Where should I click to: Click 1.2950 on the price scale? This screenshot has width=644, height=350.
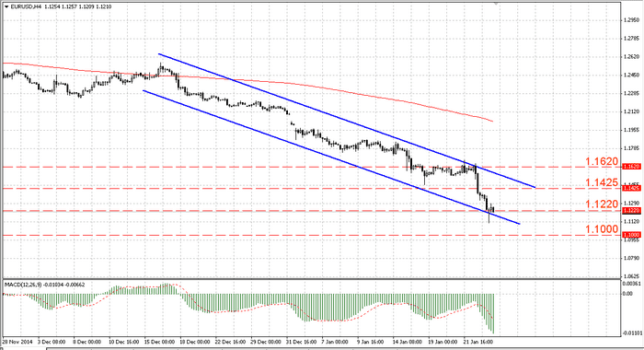[x=631, y=20]
